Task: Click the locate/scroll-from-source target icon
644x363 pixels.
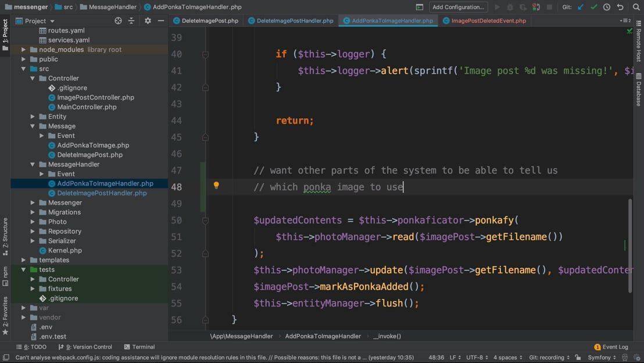Action: tap(118, 20)
